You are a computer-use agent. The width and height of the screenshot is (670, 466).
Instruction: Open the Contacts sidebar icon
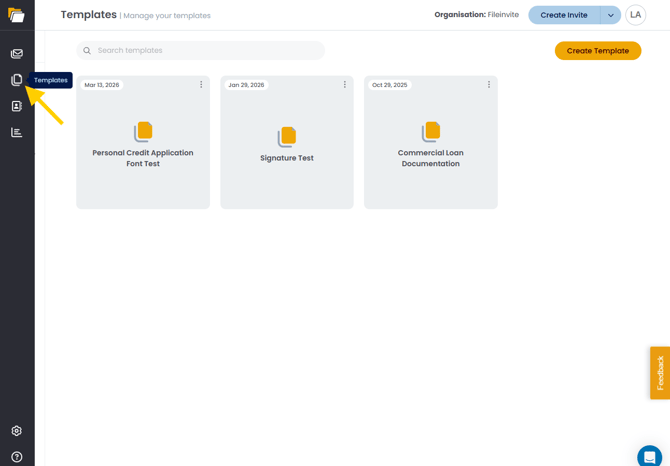tap(17, 106)
